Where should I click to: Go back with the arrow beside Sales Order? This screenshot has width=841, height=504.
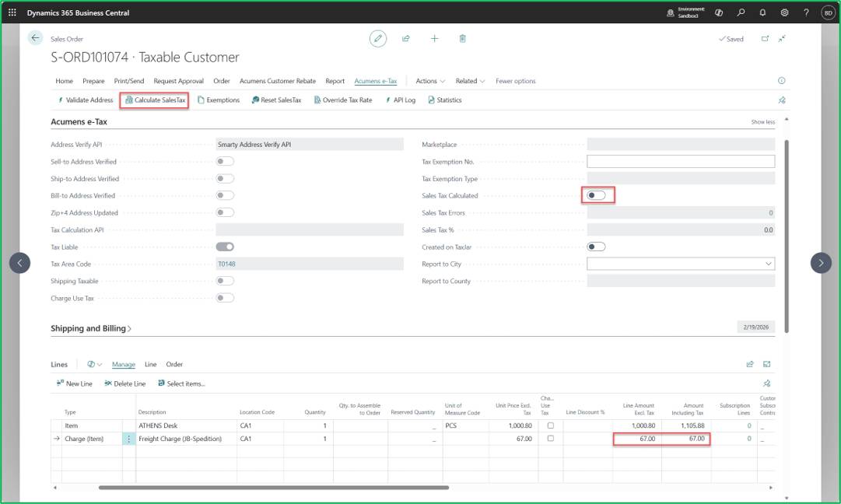click(35, 37)
